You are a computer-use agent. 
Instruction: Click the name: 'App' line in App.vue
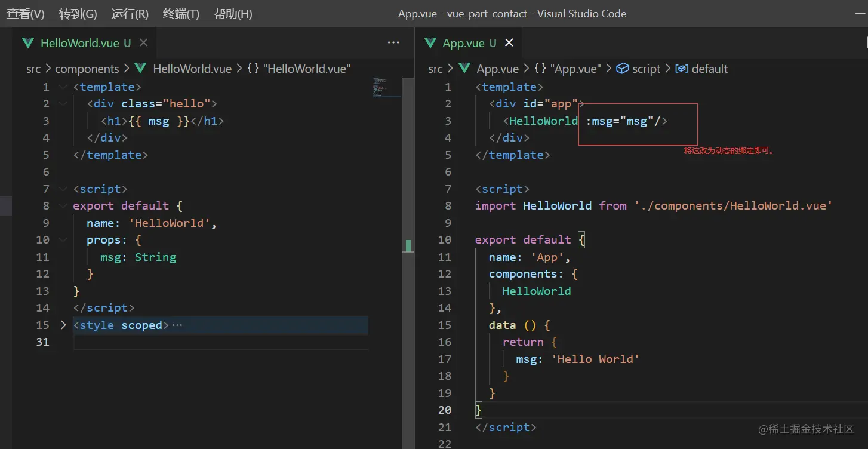(530, 257)
